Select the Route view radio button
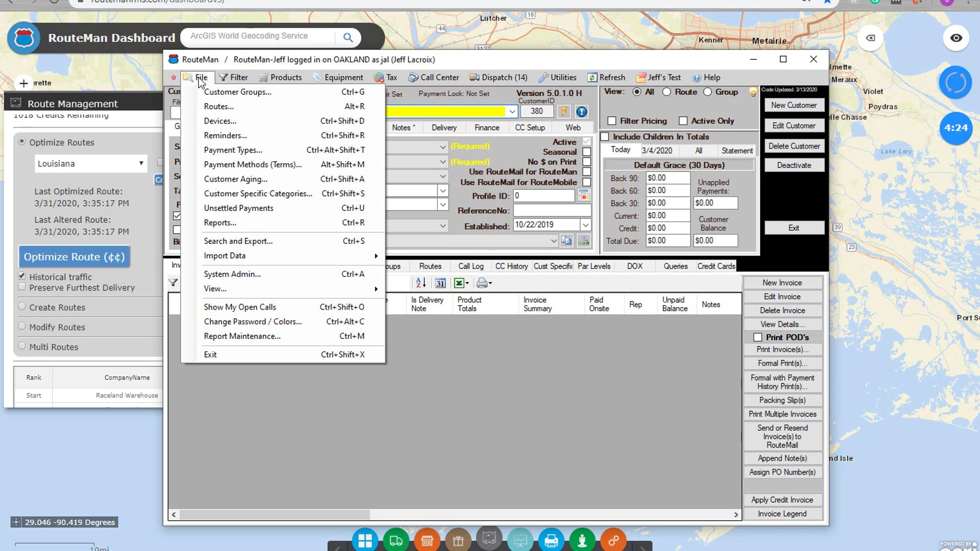The width and height of the screenshot is (980, 551). (667, 92)
